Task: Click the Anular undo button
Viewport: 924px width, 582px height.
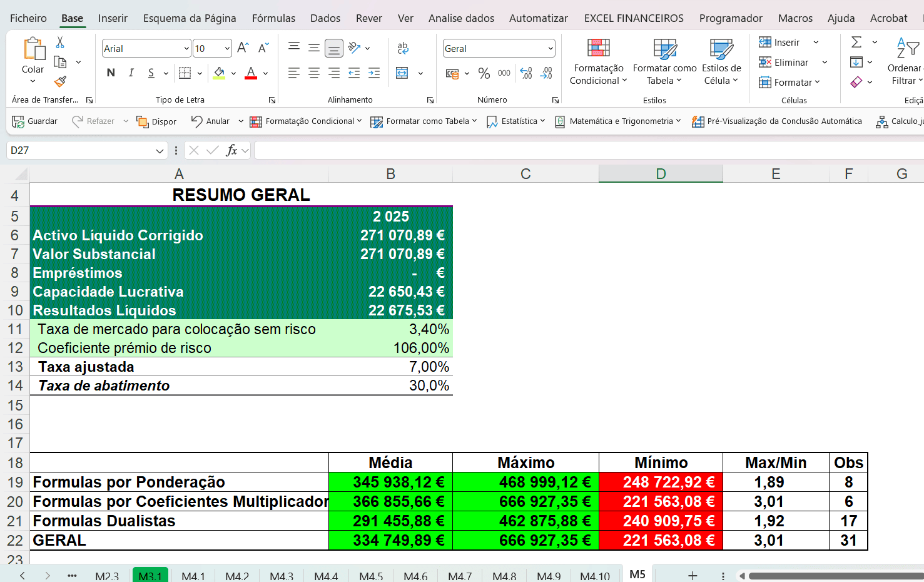Action: [x=210, y=121]
